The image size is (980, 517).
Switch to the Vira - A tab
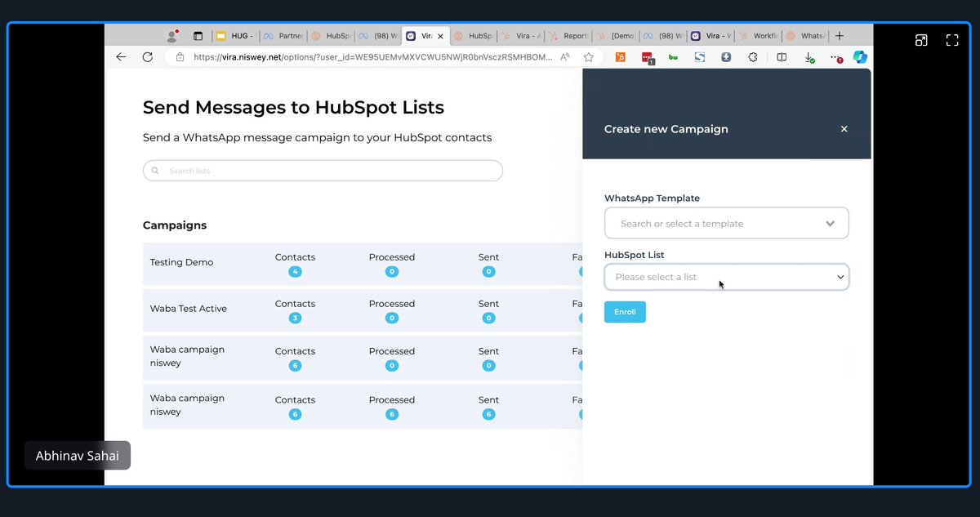pyautogui.click(x=522, y=36)
